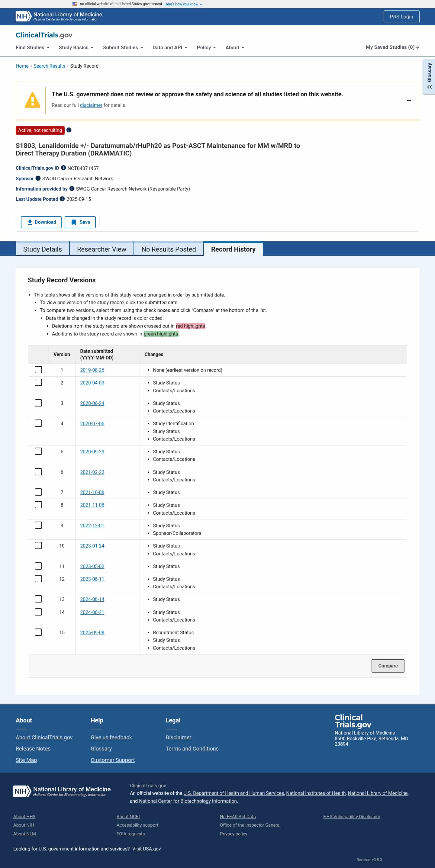
Task: Select the checkbox for version 13
Action: [x=38, y=599]
